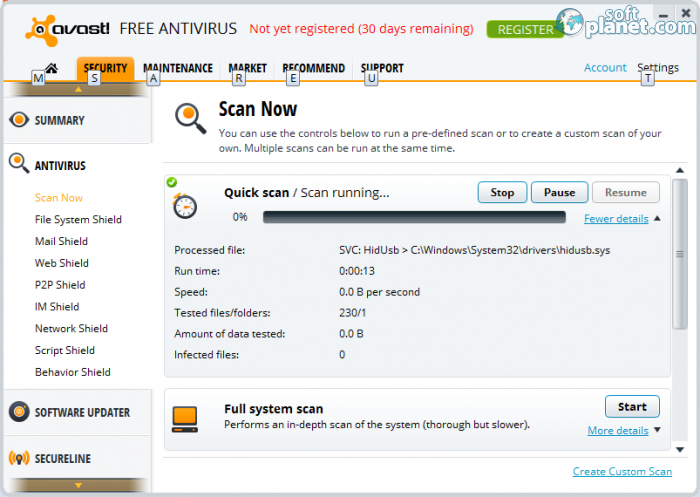Click the 0% progress percentage label
The height and width of the screenshot is (497, 700).
(x=240, y=217)
